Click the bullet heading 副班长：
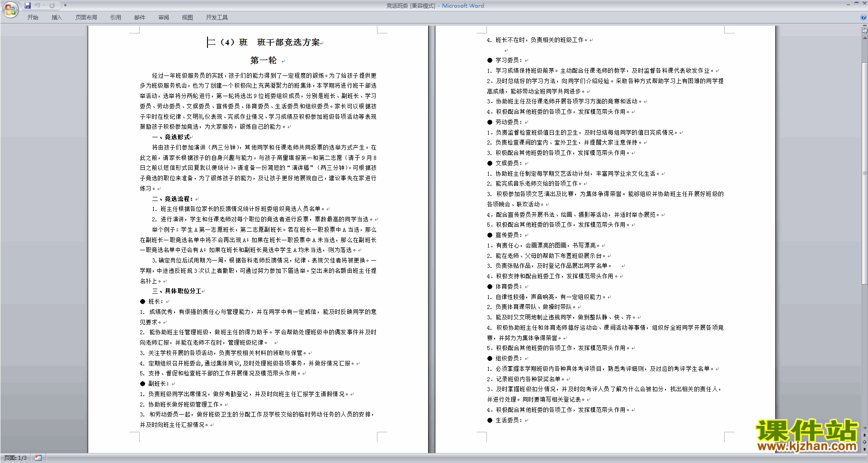This screenshot has width=868, height=463. coord(159,383)
